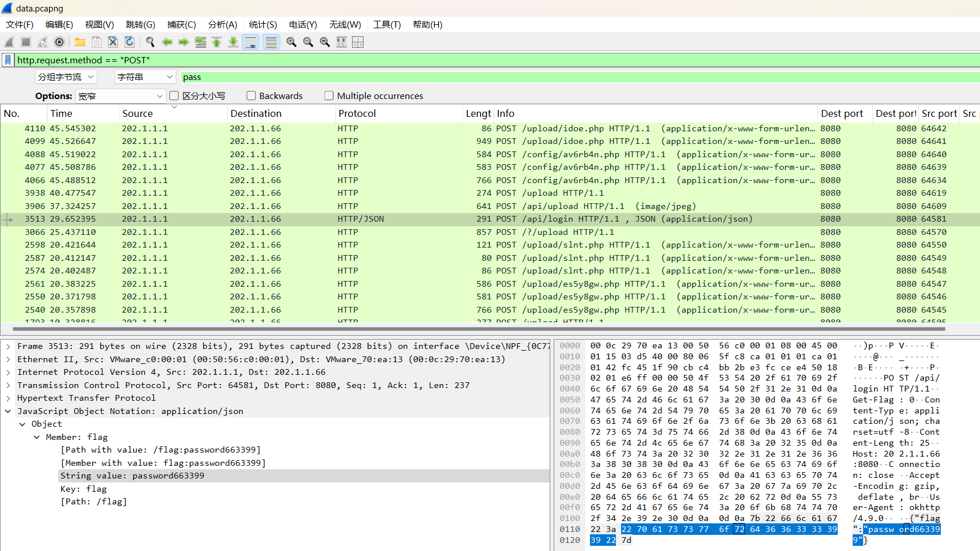Click the open capture file folder icon
This screenshot has height=551, width=980.
pyautogui.click(x=80, y=42)
